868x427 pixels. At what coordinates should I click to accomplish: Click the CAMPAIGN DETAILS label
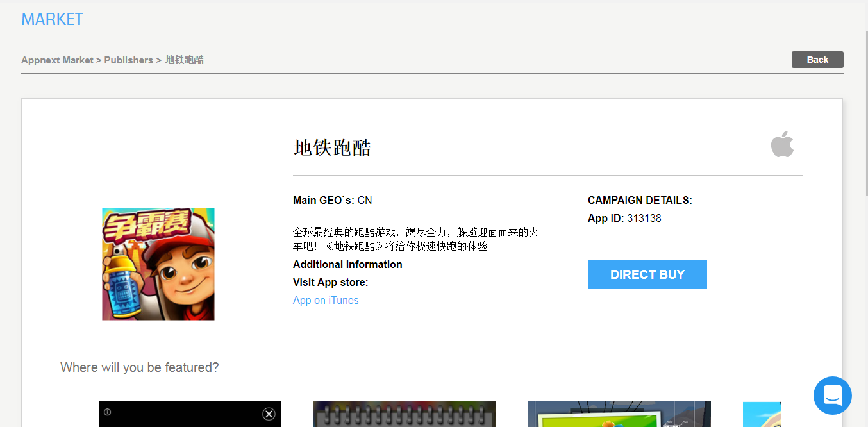tap(640, 200)
